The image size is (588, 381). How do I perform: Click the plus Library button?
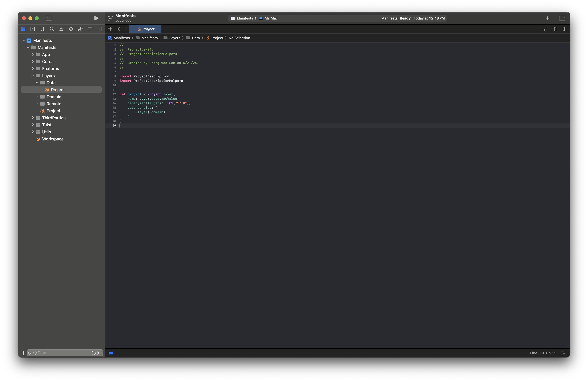tap(547, 18)
